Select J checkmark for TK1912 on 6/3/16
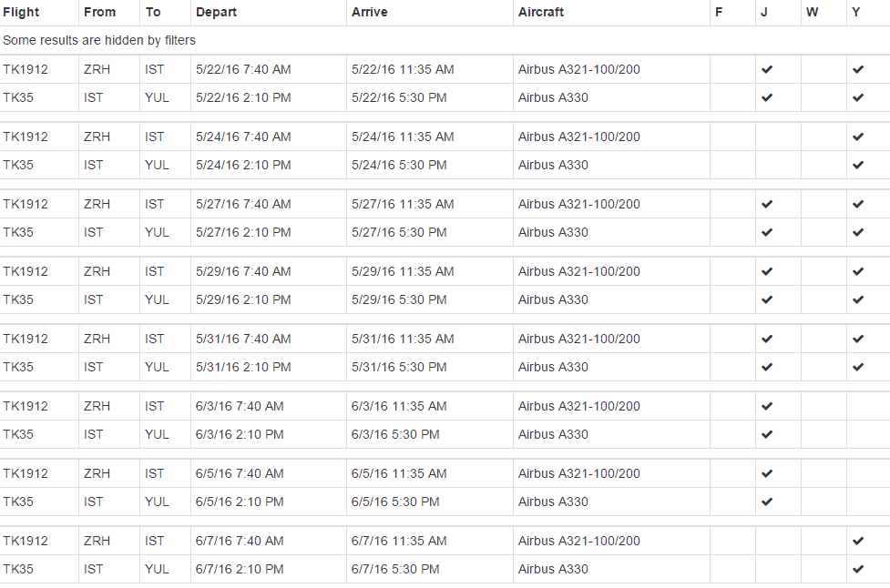890x588 pixels. [767, 407]
